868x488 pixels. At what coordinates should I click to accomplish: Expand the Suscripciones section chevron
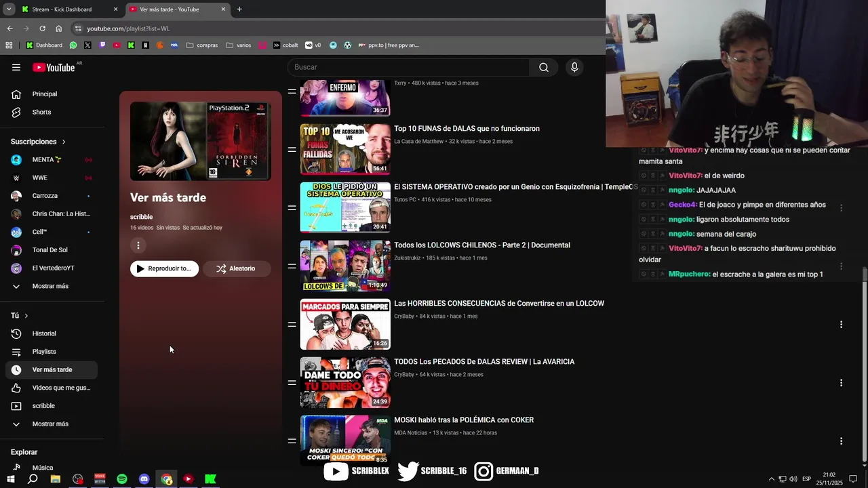(64, 142)
